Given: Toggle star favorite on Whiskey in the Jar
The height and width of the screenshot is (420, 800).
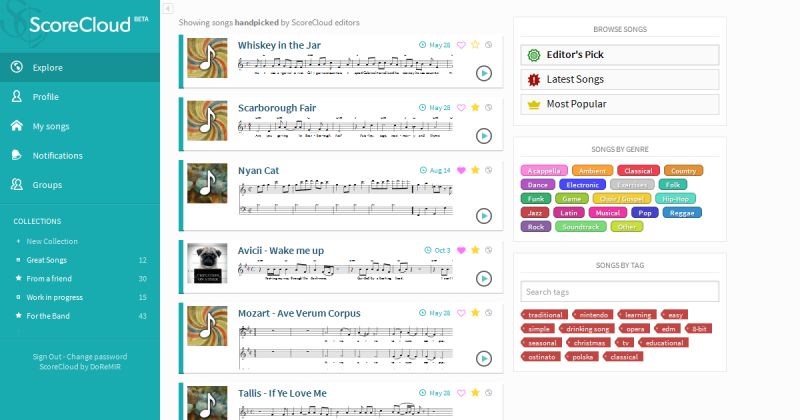Looking at the screenshot, I should click(x=475, y=45).
